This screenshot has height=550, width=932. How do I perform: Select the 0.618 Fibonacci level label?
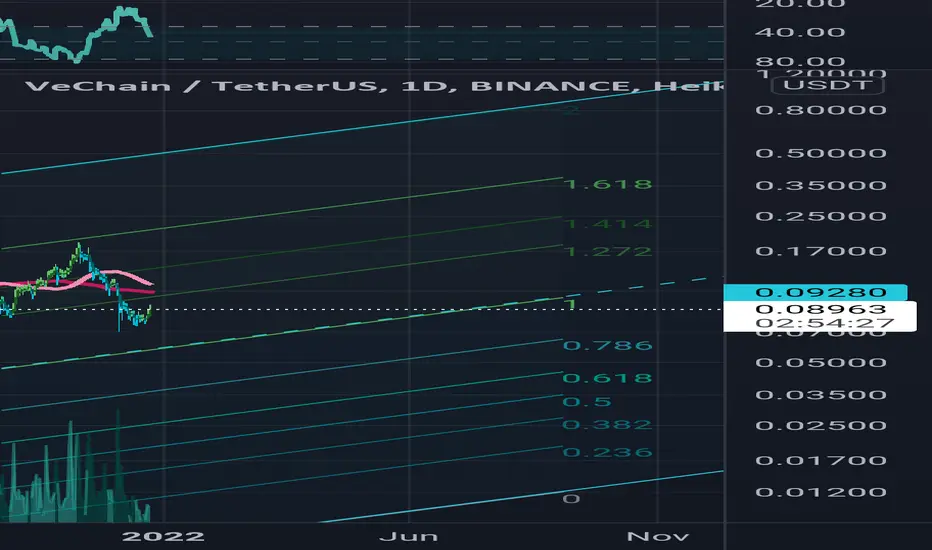click(x=607, y=378)
